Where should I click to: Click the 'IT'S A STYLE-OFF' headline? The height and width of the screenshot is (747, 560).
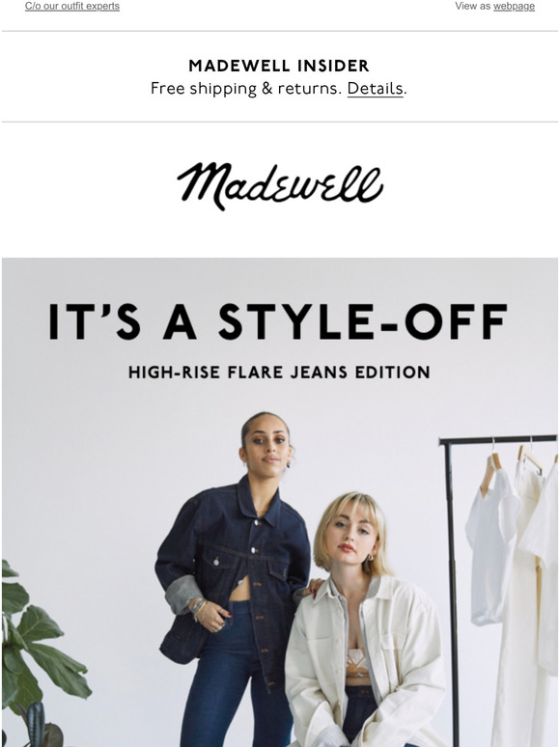click(278, 321)
